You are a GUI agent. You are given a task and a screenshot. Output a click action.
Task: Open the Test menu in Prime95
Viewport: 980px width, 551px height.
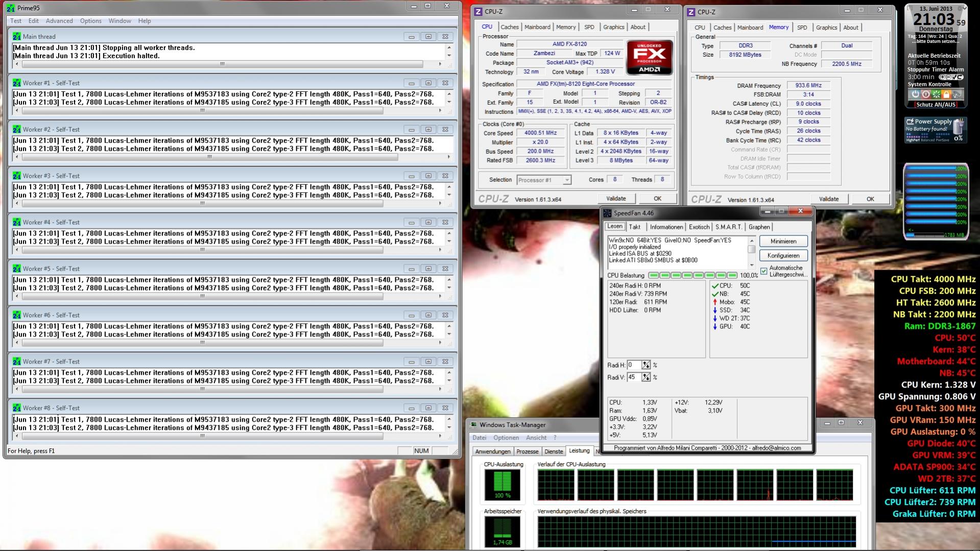pyautogui.click(x=16, y=21)
